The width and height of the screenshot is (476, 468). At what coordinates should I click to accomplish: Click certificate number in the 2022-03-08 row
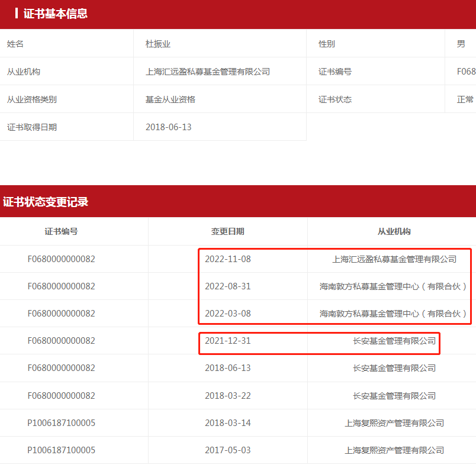click(62, 314)
